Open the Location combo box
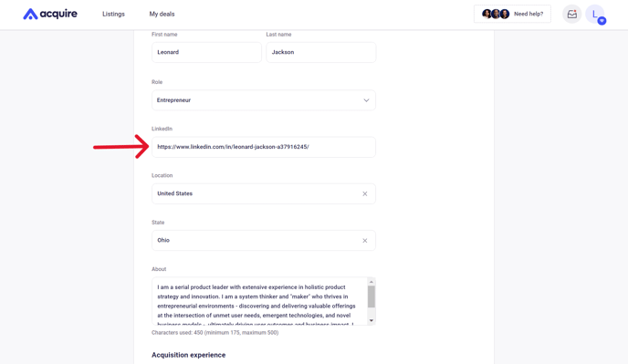628x364 pixels. 264,193
